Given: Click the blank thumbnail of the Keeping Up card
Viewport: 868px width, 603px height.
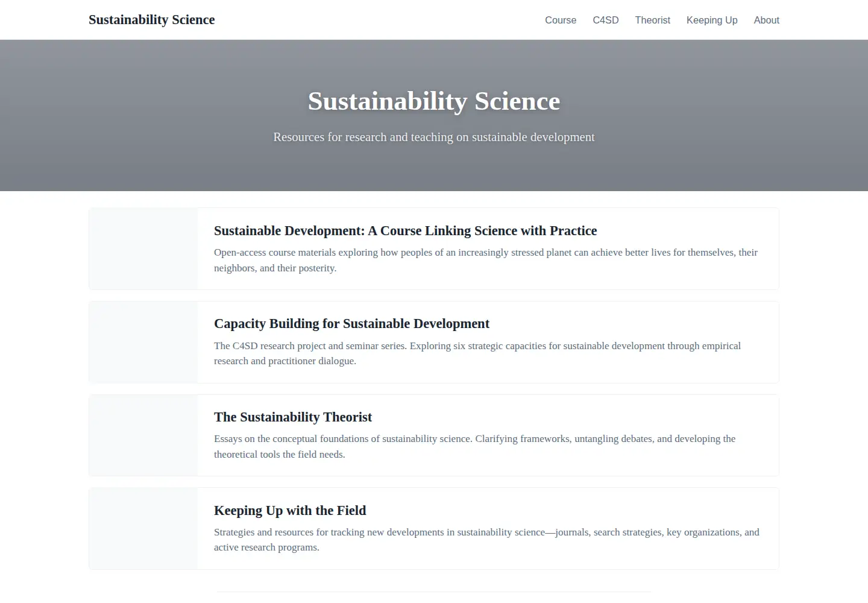Looking at the screenshot, I should pyautogui.click(x=143, y=528).
